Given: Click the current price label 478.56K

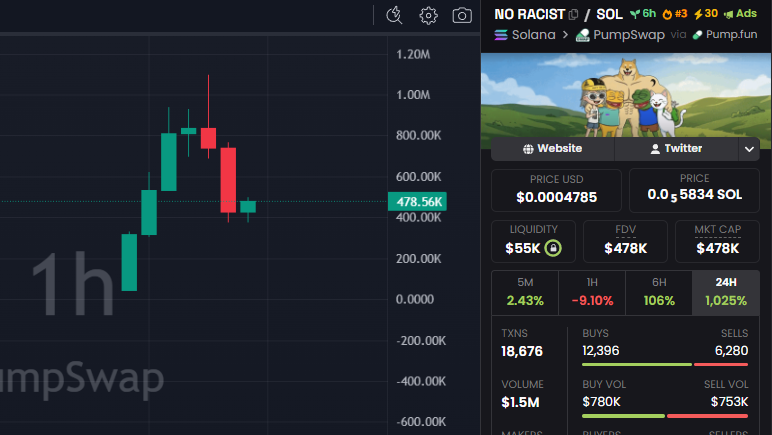Looking at the screenshot, I should [418, 202].
